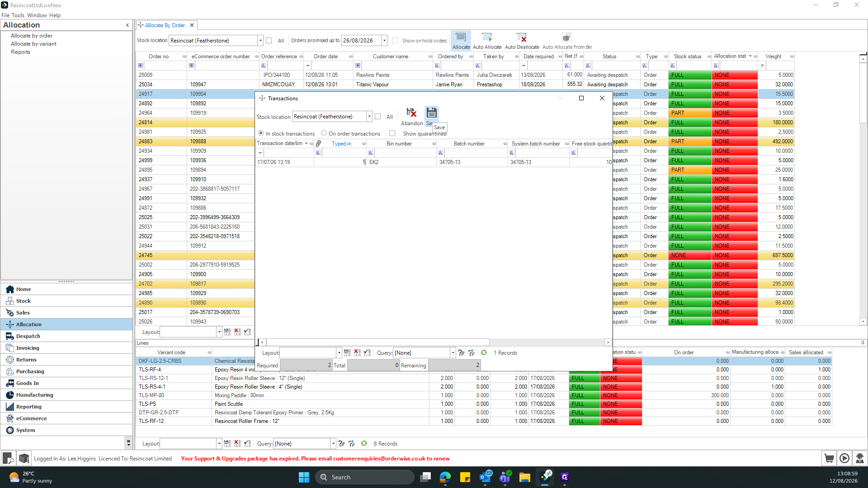
Task: Close the Allocate By Order tab
Action: [192, 25]
